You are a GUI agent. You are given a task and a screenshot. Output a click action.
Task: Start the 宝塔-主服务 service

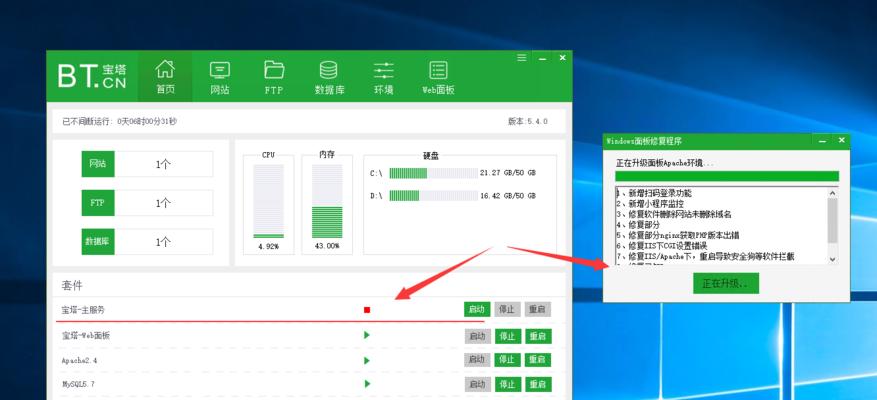477,309
